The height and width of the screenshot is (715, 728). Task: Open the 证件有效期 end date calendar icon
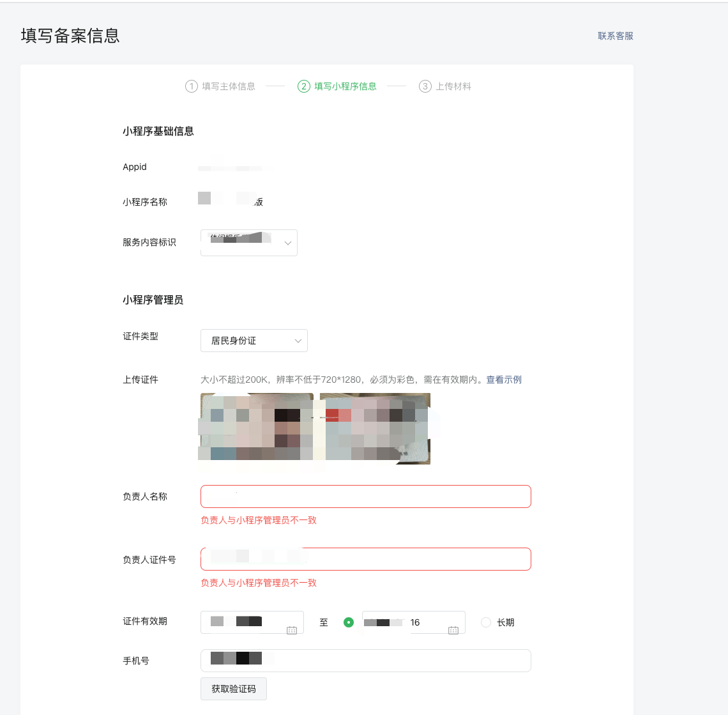pyautogui.click(x=453, y=630)
